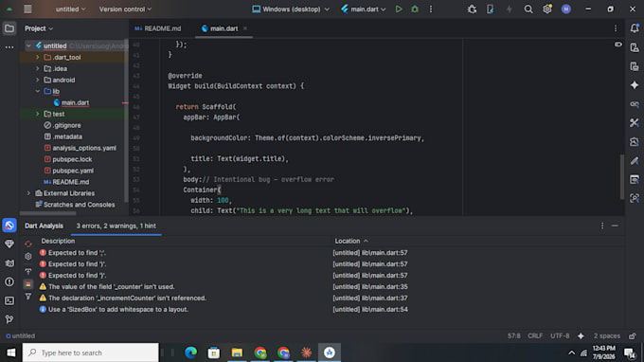Viewport: 644px width, 362px height.
Task: Select analysis_options.yaml file
Action: click(x=83, y=148)
